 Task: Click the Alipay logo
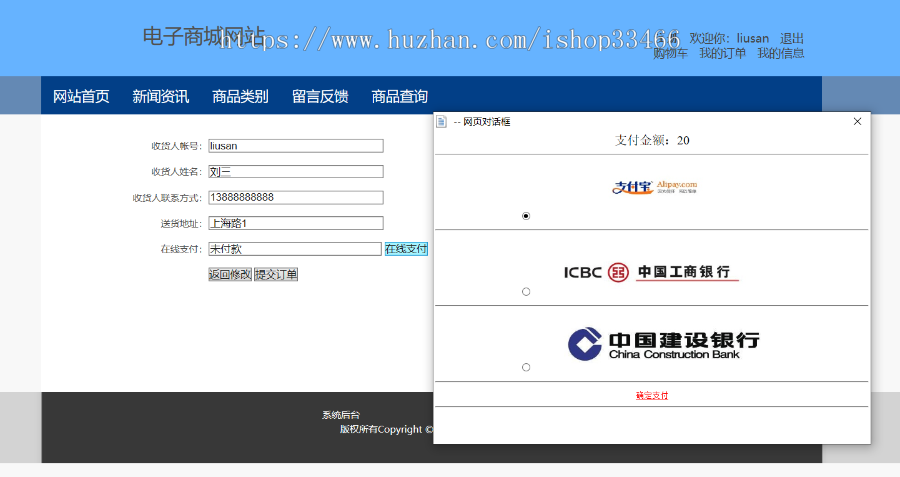click(654, 187)
